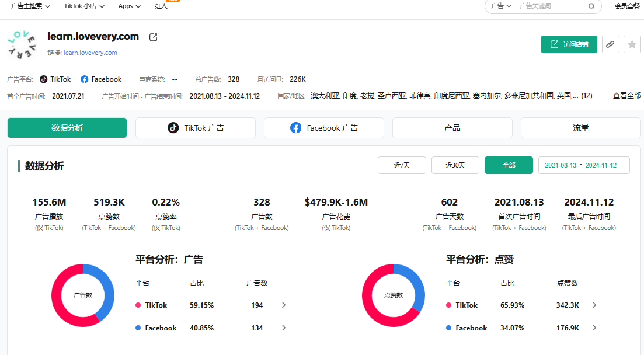The height and width of the screenshot is (355, 644).
Task: Open the 广告 search type dropdown
Action: pos(501,6)
